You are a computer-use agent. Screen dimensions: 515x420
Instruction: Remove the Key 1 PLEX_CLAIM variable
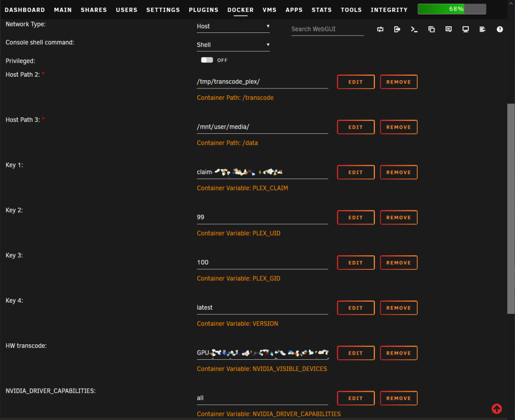pos(399,172)
